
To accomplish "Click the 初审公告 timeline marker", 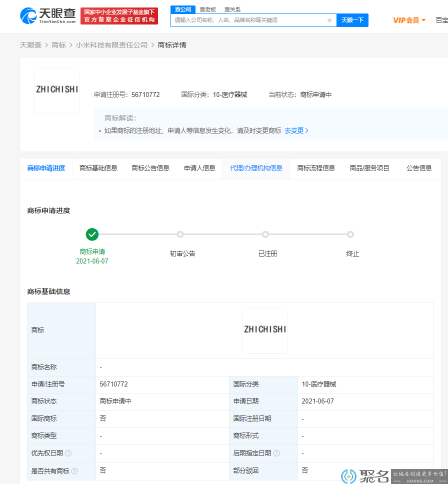I will (180, 234).
